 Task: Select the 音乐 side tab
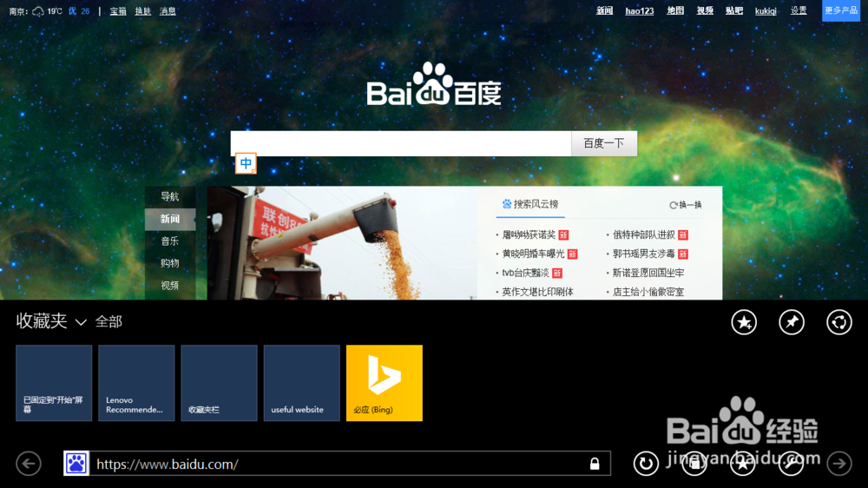170,241
